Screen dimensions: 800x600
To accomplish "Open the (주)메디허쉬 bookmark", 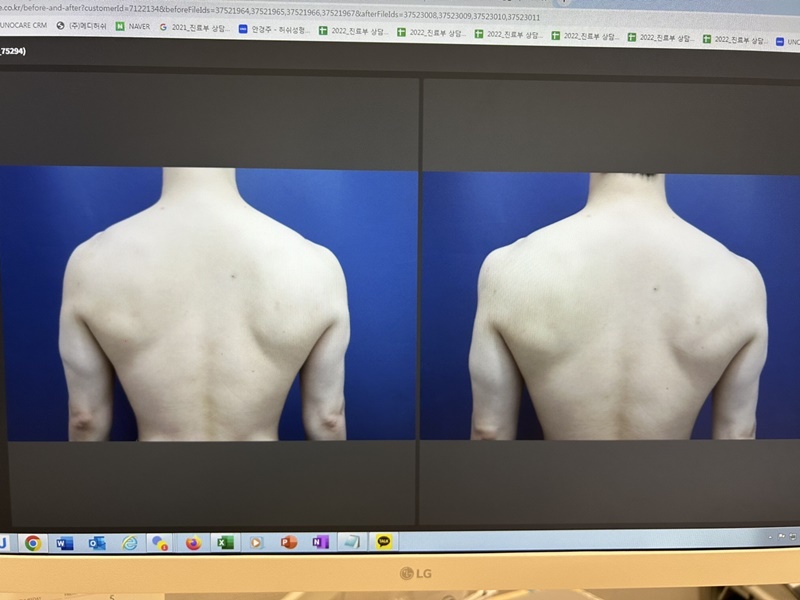I will coord(82,26).
